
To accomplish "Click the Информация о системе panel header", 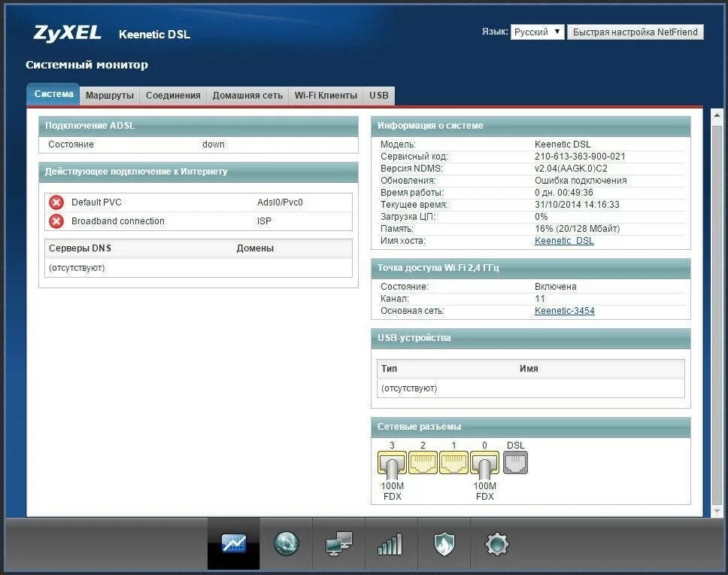I will coord(531,126).
